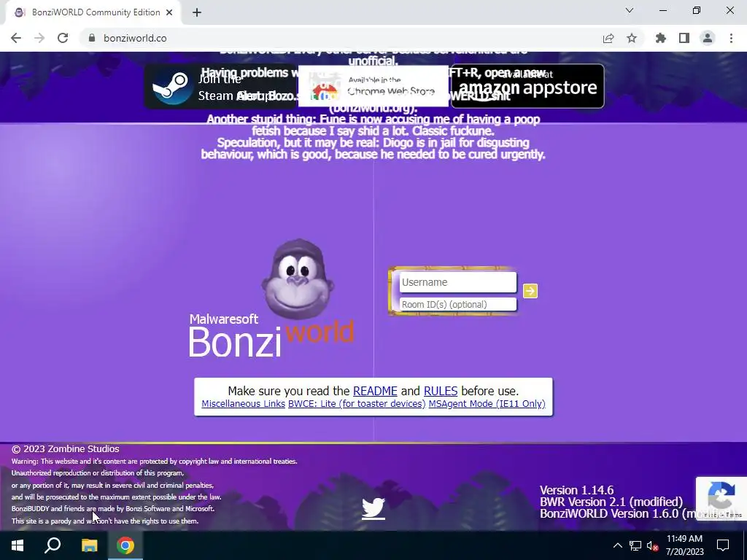
Task: Open the Chrome profile avatar
Action: point(708,38)
